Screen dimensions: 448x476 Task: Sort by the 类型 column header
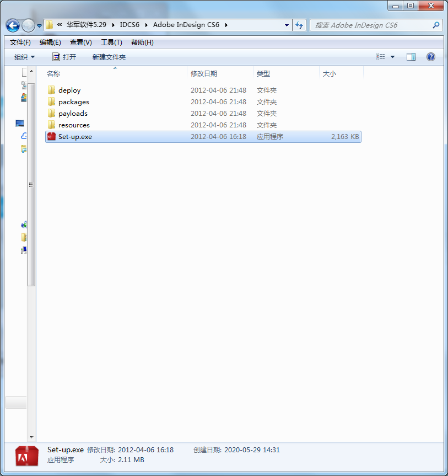point(286,73)
